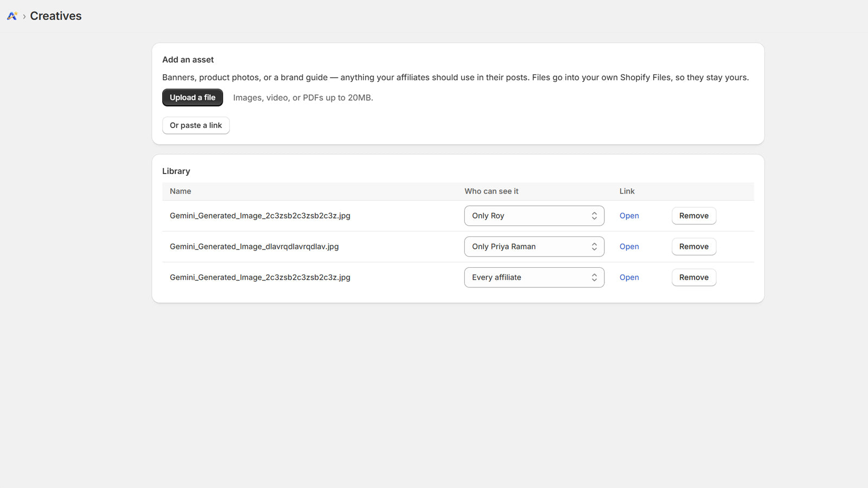Screen dimensions: 868x488
Task: Remove the asset visible only to Roy
Action: [x=694, y=216]
